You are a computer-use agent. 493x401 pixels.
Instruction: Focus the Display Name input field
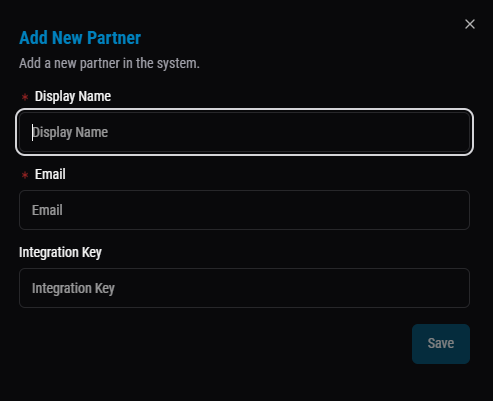tap(244, 132)
